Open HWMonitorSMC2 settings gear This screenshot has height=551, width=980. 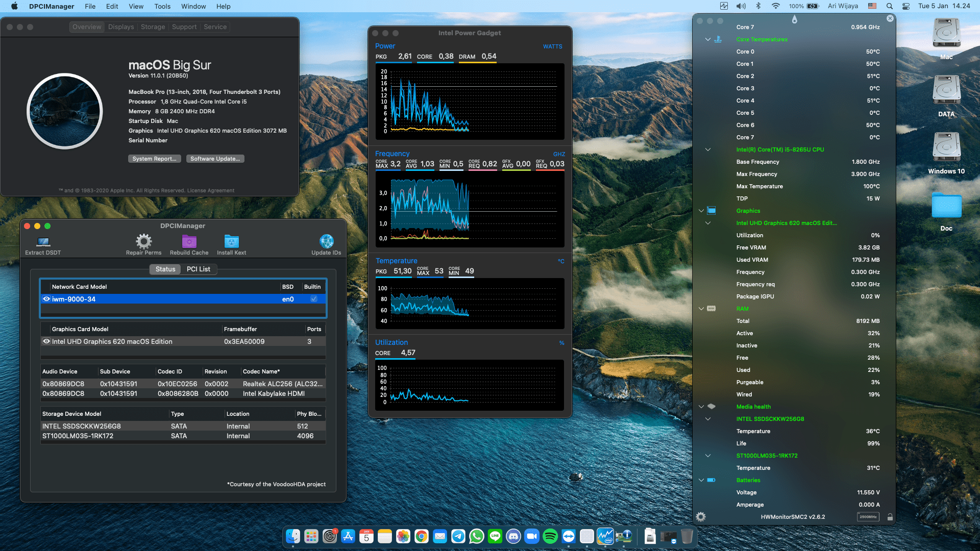pos(701,516)
